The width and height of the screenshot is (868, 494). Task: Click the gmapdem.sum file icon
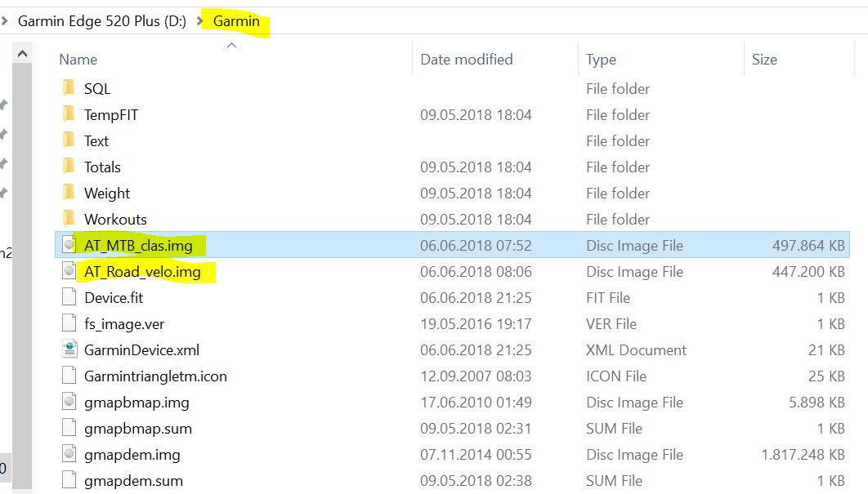[x=69, y=479]
